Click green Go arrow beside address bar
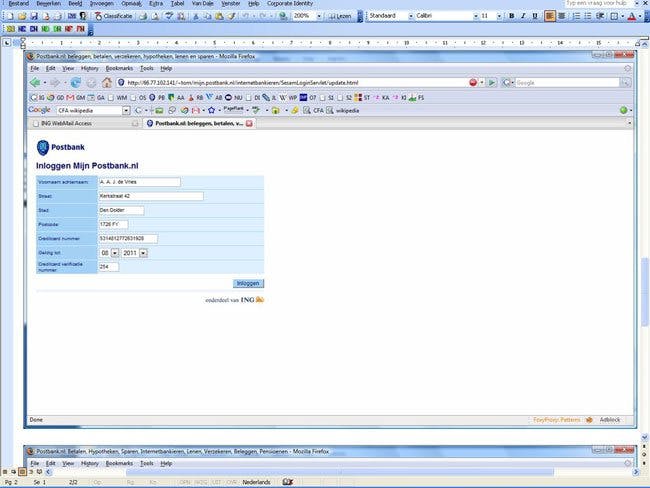The height and width of the screenshot is (488, 650). [492, 83]
